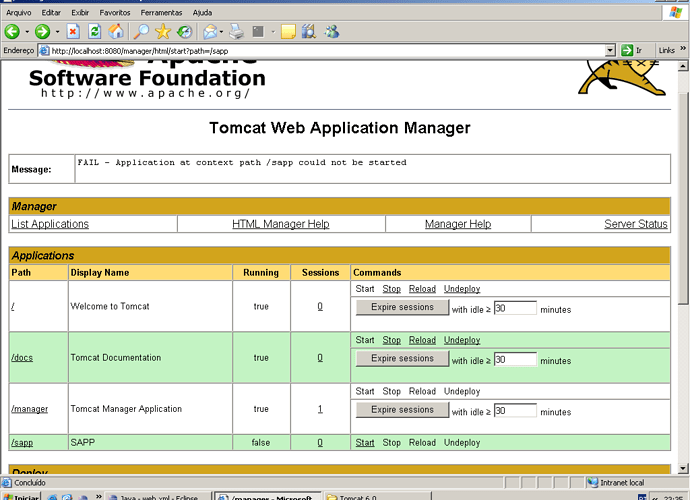Click the browser Back arrow icon
This screenshot has height=500, width=690.
[12, 31]
